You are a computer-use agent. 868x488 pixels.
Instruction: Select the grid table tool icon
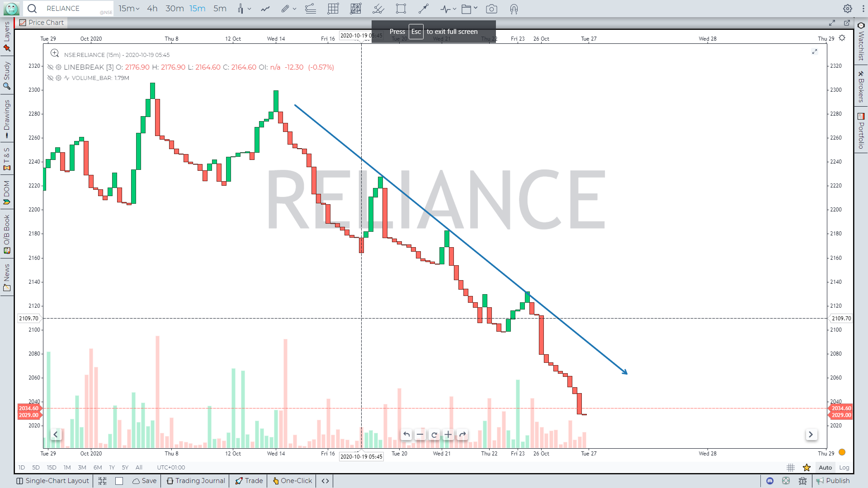pos(333,9)
